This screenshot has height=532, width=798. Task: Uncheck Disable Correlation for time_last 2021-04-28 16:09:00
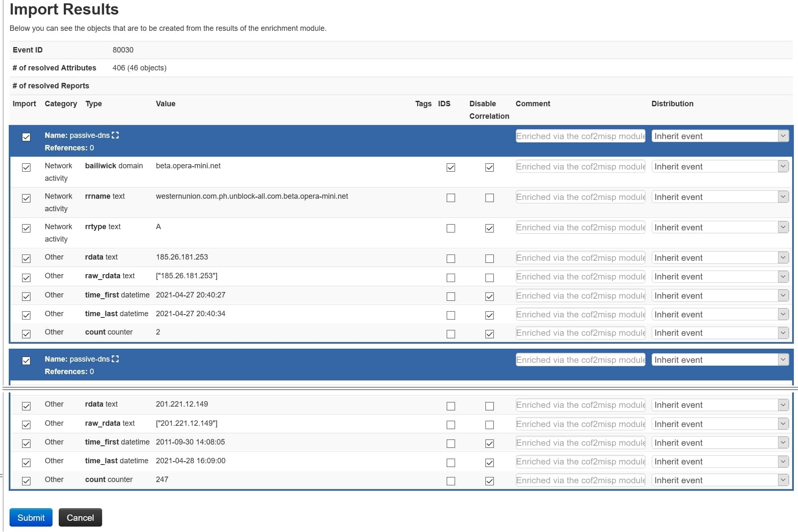[490, 462]
